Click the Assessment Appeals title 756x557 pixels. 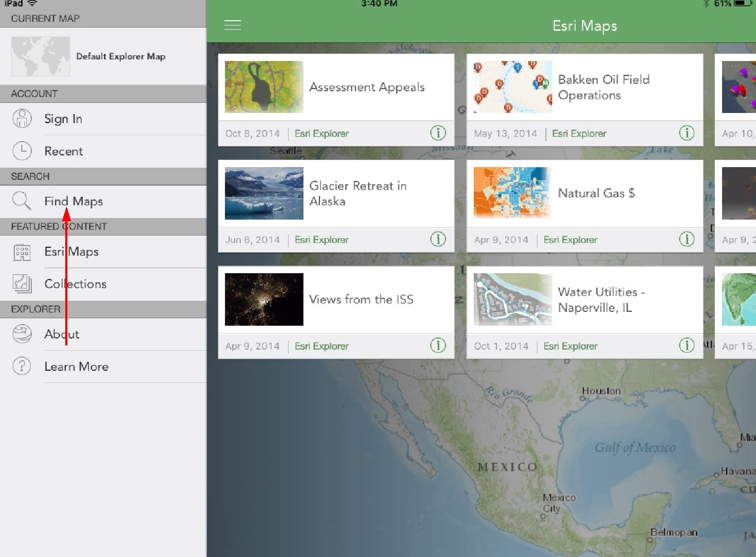(x=367, y=87)
